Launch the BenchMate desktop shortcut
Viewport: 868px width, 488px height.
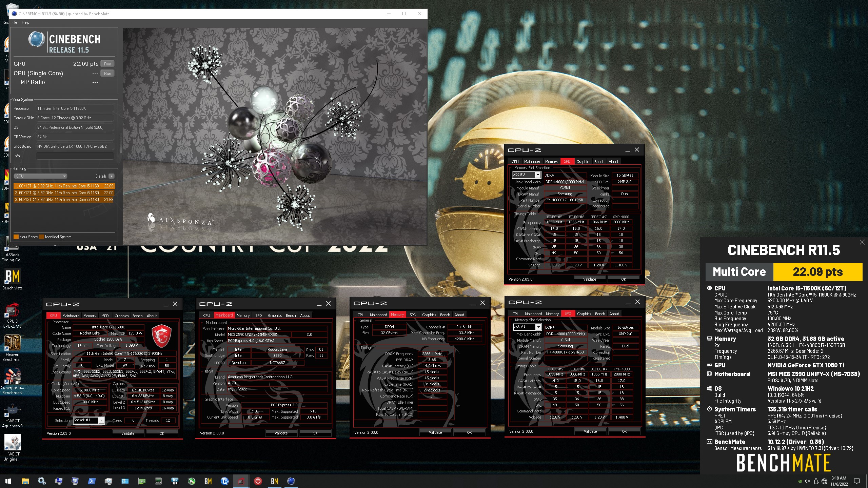tap(13, 280)
